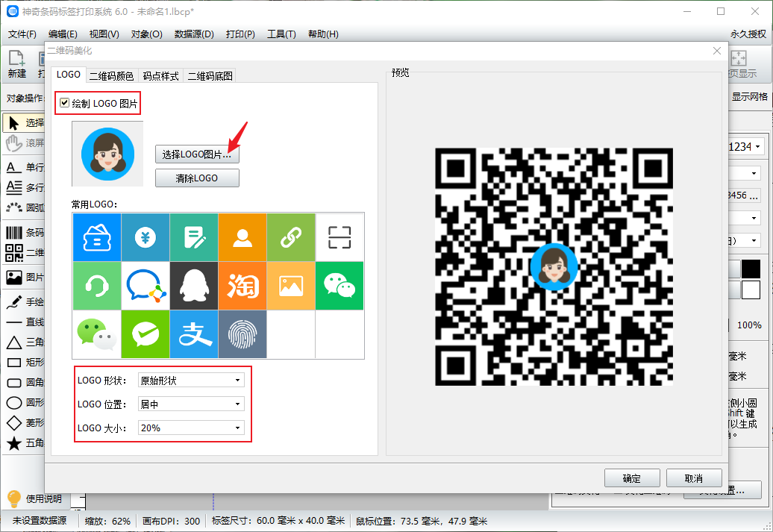This screenshot has width=773, height=532.
Task: Click the 缩放: 62% status entry
Action: pyautogui.click(x=107, y=521)
